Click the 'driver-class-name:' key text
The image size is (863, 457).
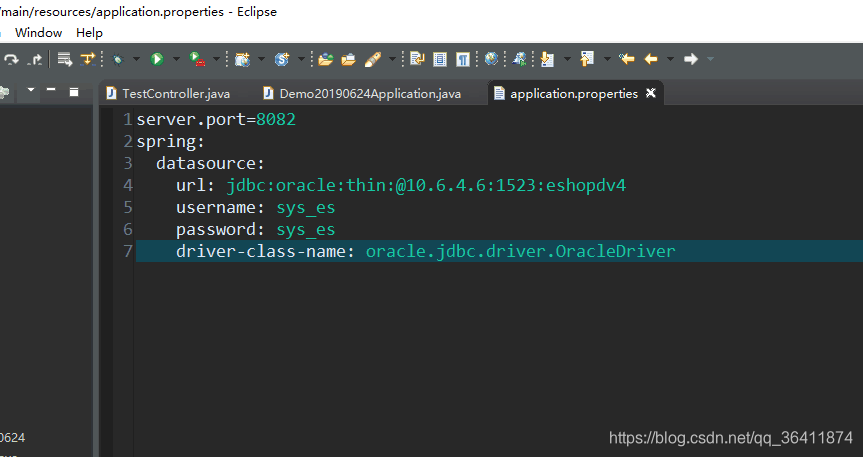pos(266,252)
